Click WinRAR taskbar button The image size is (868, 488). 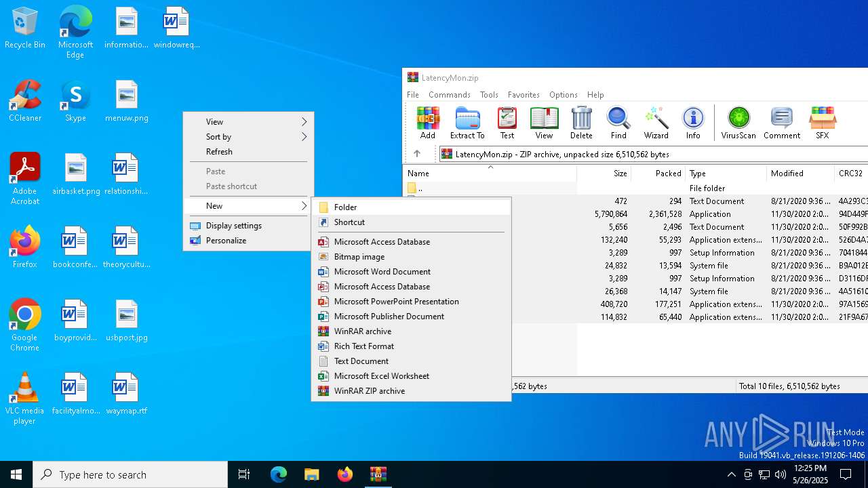pyautogui.click(x=378, y=474)
